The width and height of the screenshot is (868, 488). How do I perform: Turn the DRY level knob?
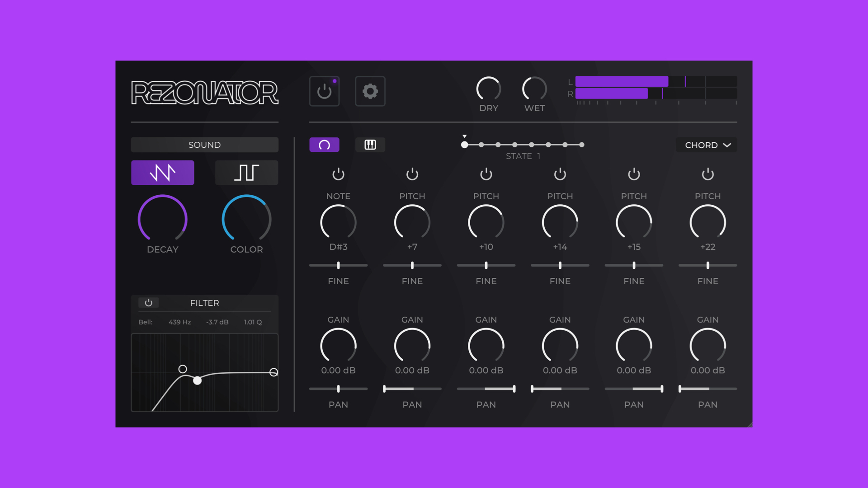[488, 89]
